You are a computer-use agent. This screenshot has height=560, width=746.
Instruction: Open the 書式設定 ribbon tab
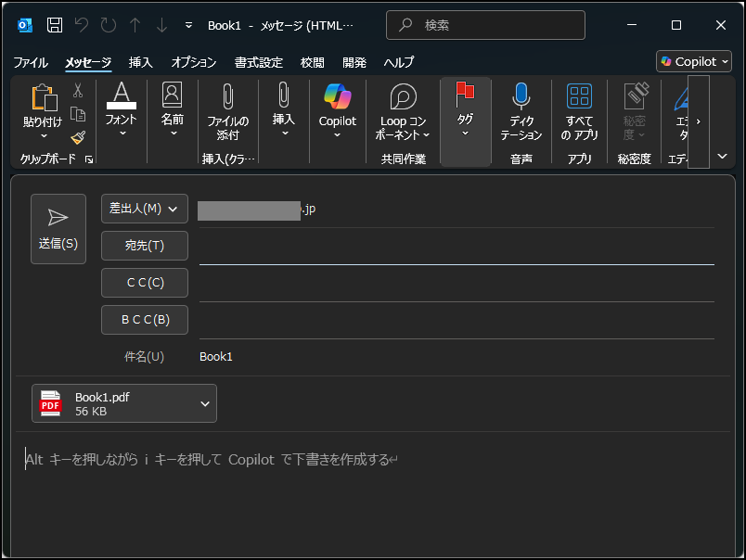click(258, 62)
